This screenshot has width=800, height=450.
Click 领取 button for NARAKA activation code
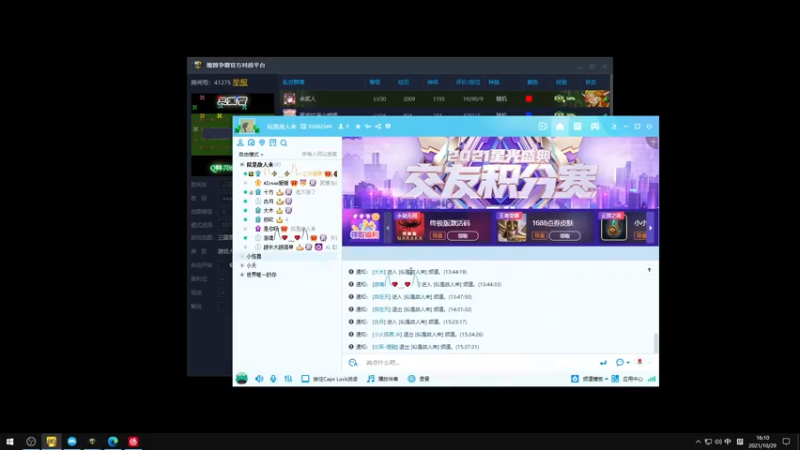463,236
